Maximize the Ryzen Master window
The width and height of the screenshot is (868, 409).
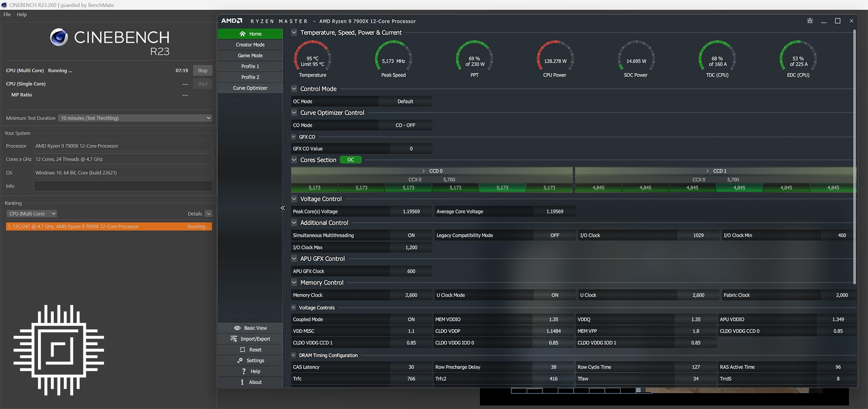(838, 21)
